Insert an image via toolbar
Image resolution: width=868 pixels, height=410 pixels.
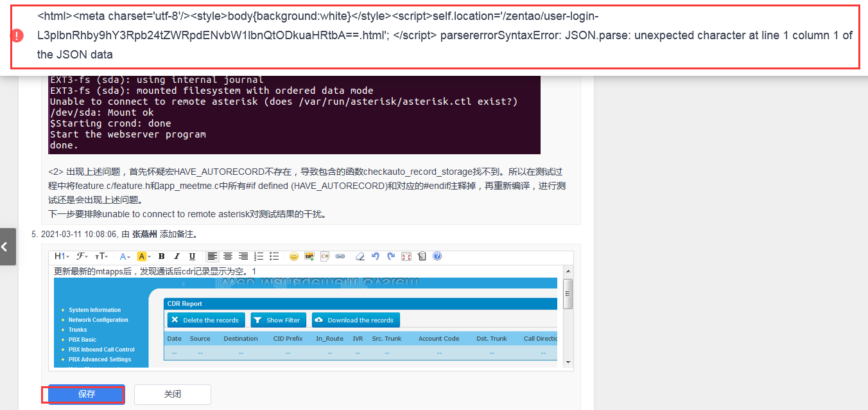point(309,256)
